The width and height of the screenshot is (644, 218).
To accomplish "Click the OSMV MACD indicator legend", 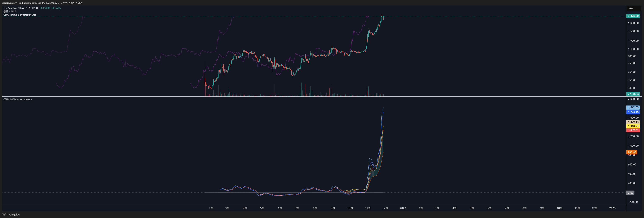I will (18, 99).
